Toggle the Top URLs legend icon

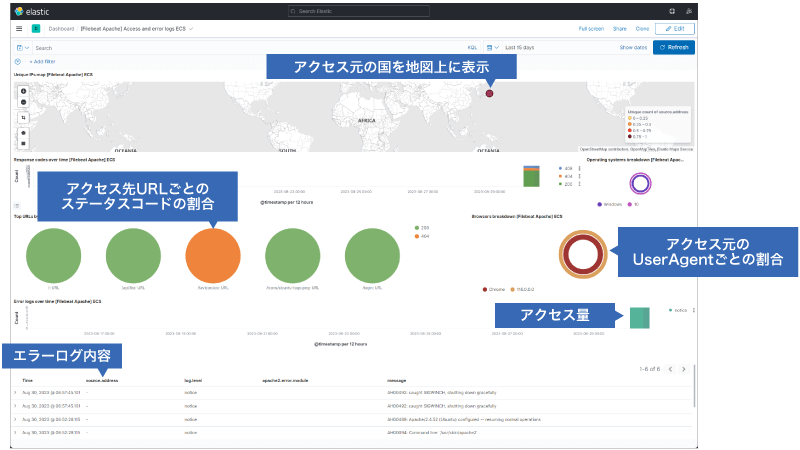17,206
